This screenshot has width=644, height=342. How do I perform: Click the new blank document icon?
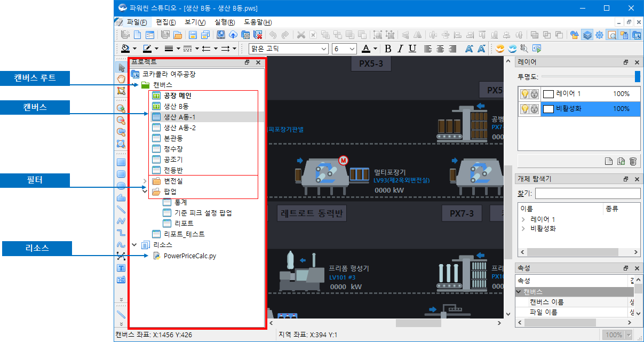point(137,35)
